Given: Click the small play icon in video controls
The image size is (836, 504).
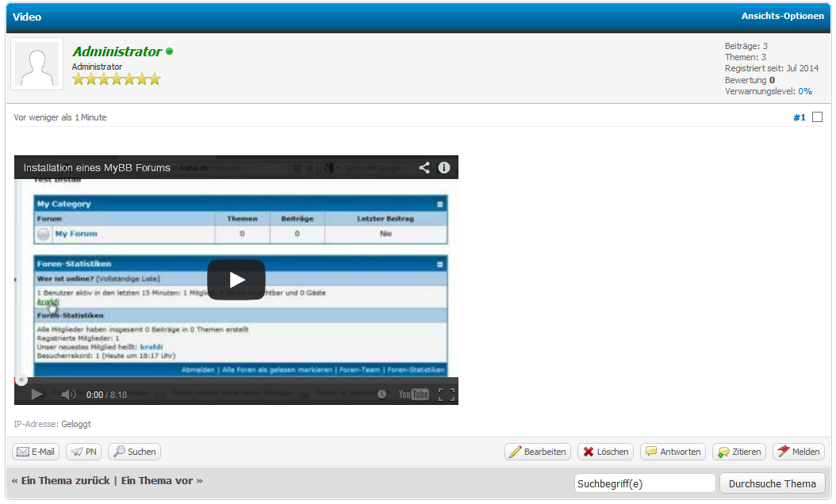Looking at the screenshot, I should coord(36,395).
